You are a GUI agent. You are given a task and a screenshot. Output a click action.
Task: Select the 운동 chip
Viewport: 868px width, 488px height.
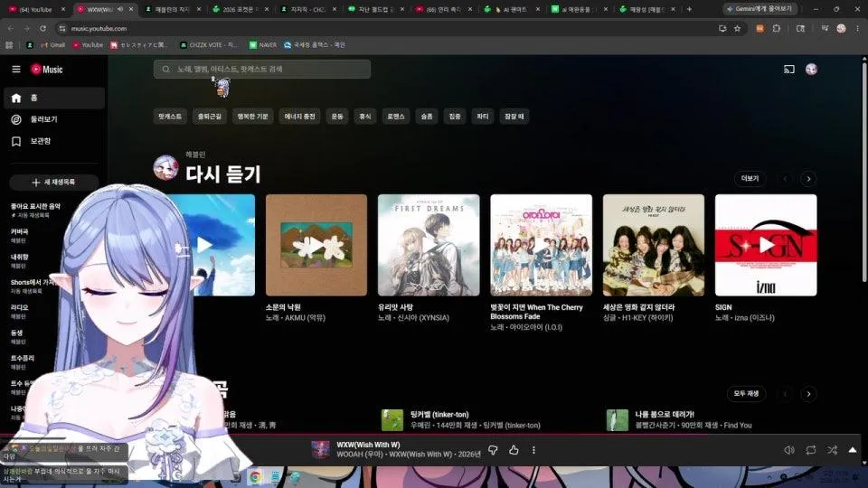pos(337,117)
